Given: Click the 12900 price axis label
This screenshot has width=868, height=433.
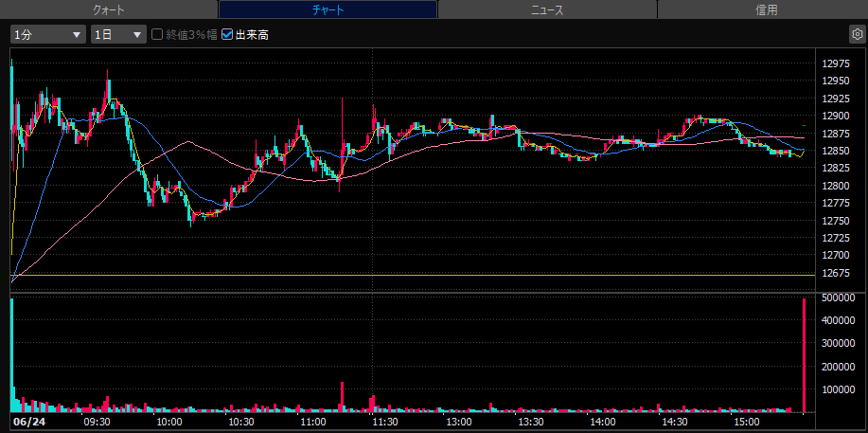Looking at the screenshot, I should (836, 116).
